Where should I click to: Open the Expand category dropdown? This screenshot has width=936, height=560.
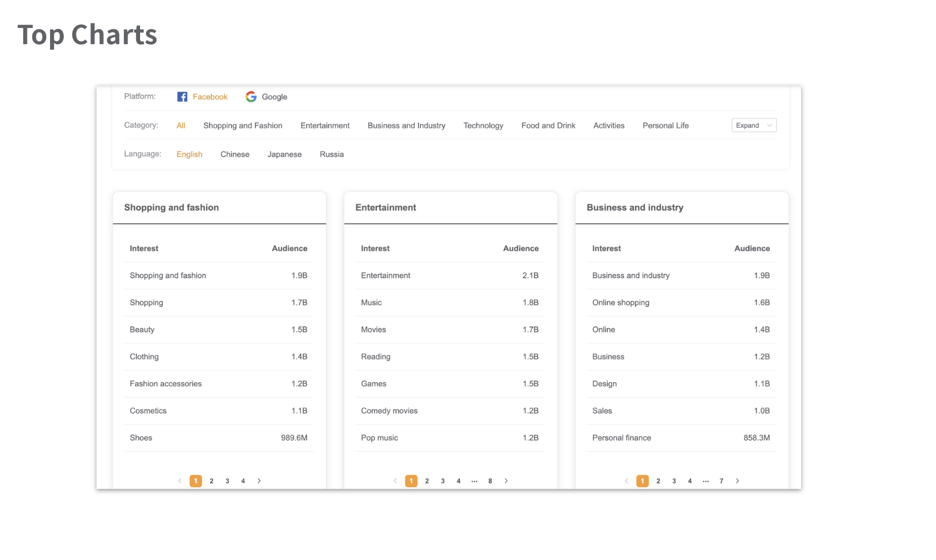point(753,125)
